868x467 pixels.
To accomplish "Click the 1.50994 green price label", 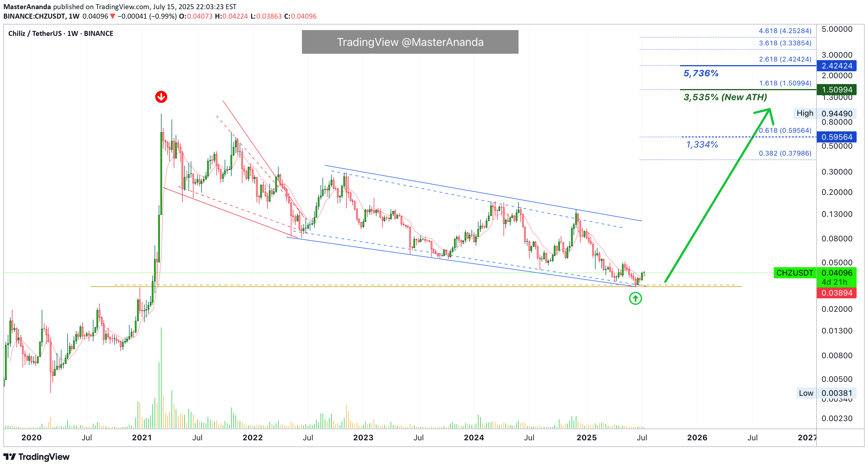I will pyautogui.click(x=837, y=90).
